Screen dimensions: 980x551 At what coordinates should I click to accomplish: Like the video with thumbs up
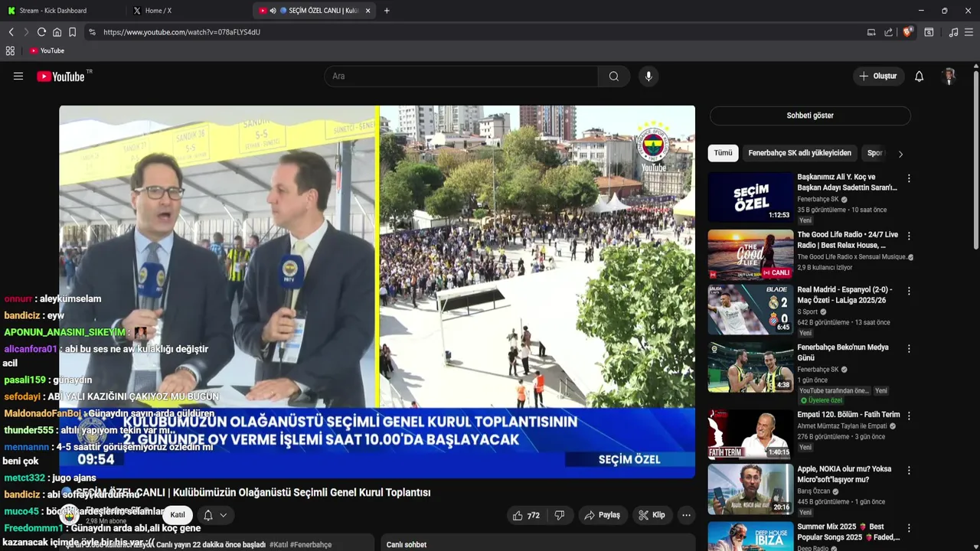(x=526, y=515)
